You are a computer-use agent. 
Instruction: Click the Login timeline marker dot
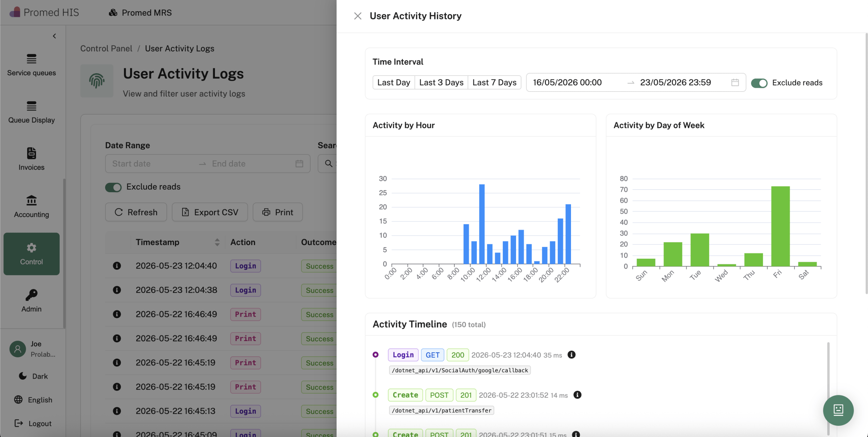(x=375, y=355)
